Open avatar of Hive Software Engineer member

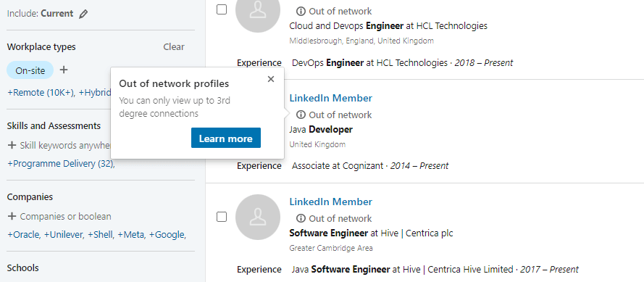257,217
